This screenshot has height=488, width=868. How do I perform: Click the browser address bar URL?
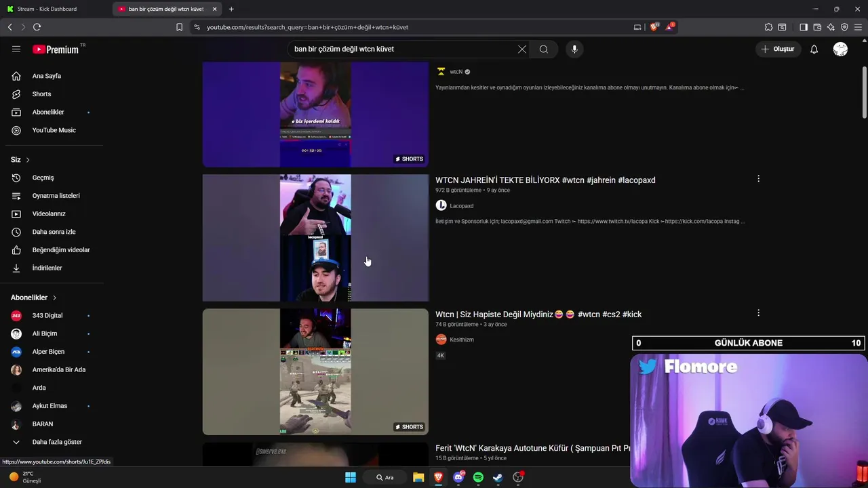(307, 27)
